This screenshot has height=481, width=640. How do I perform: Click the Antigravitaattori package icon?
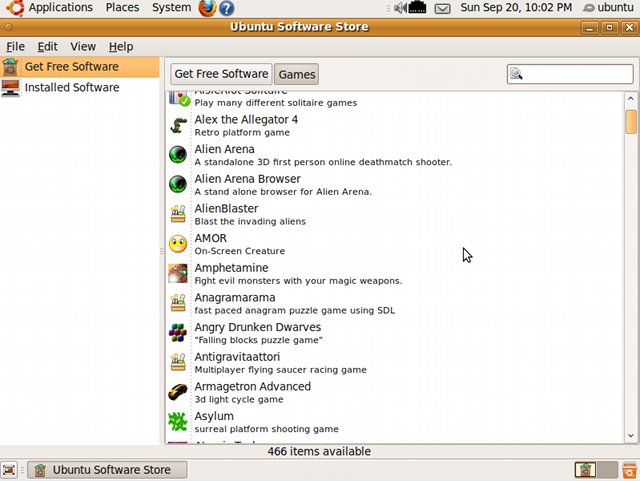click(178, 362)
